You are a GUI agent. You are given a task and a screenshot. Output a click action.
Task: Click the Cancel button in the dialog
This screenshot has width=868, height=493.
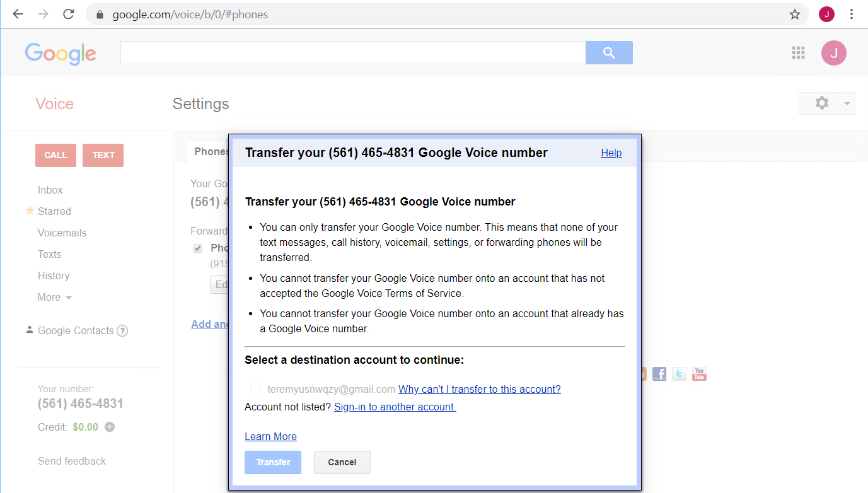[342, 462]
